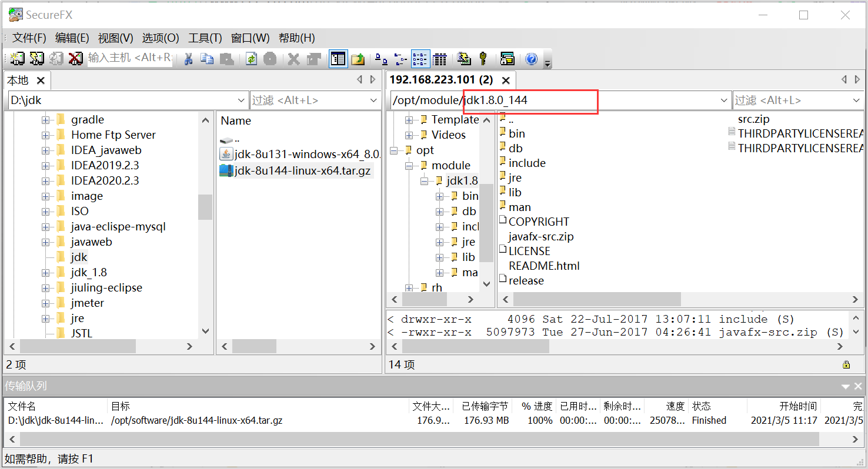Open the 帮助(H) menu

click(x=297, y=38)
